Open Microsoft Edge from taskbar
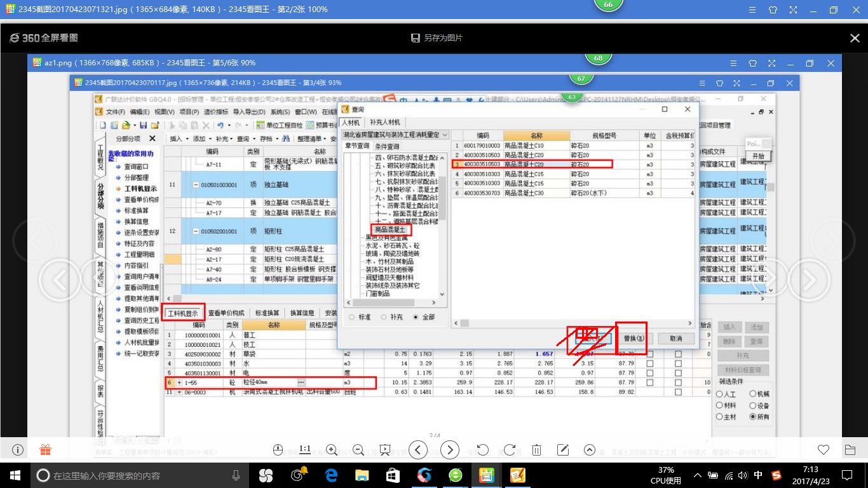The width and height of the screenshot is (868, 488). click(x=330, y=475)
